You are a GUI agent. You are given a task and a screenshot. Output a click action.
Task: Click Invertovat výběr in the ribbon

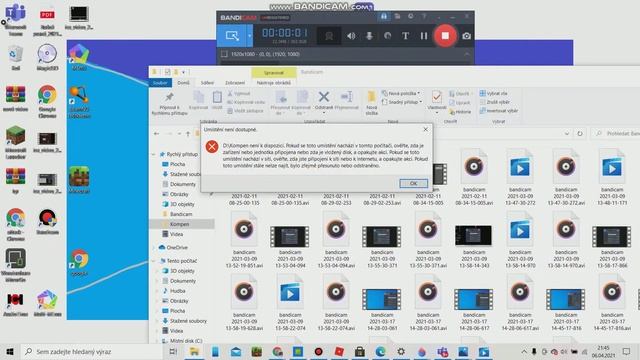coord(499,111)
